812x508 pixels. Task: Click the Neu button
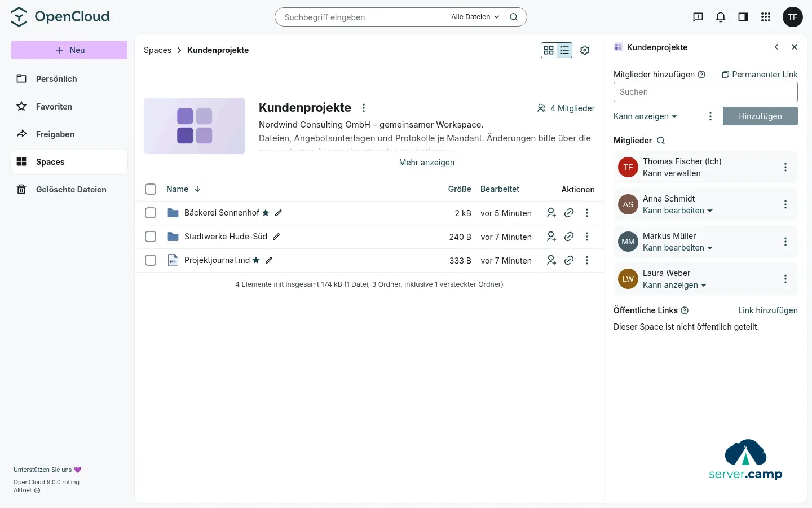click(x=69, y=50)
